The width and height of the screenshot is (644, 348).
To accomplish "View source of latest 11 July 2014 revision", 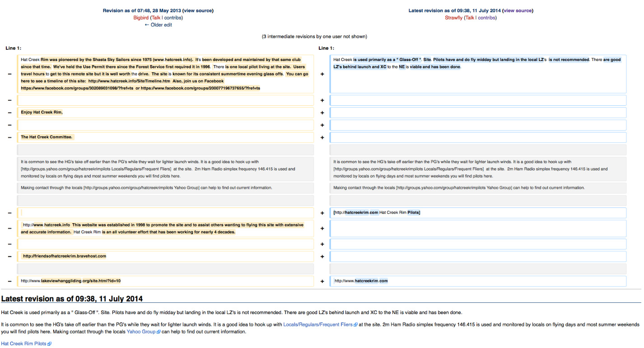I will (x=518, y=10).
